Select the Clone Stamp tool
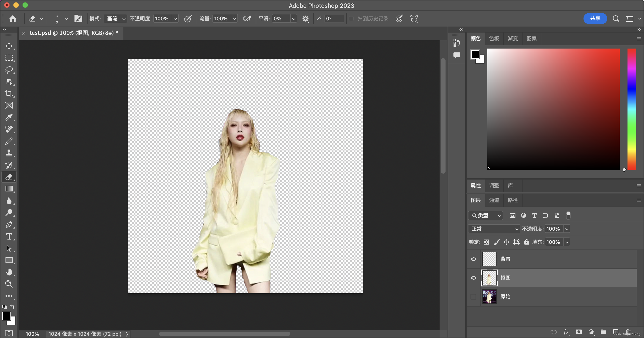Viewport: 644px width, 338px height. point(9,153)
